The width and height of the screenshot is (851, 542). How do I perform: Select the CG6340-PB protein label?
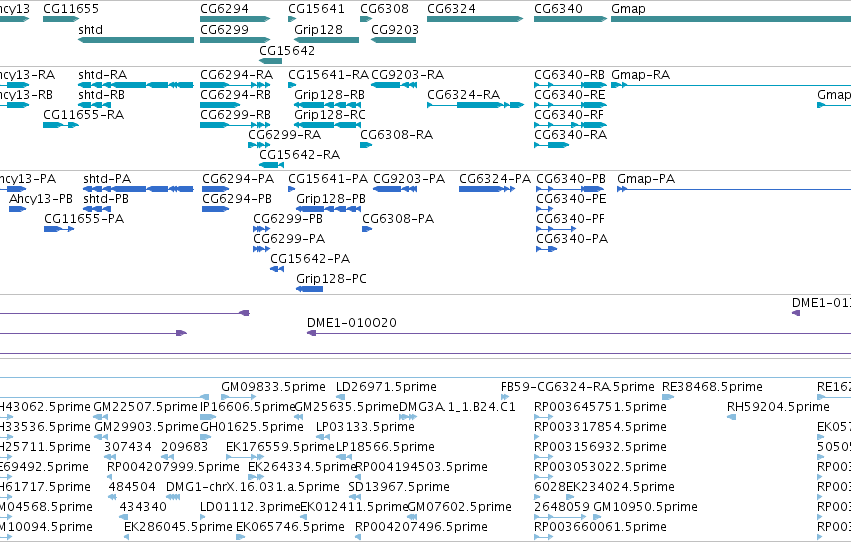(x=571, y=178)
